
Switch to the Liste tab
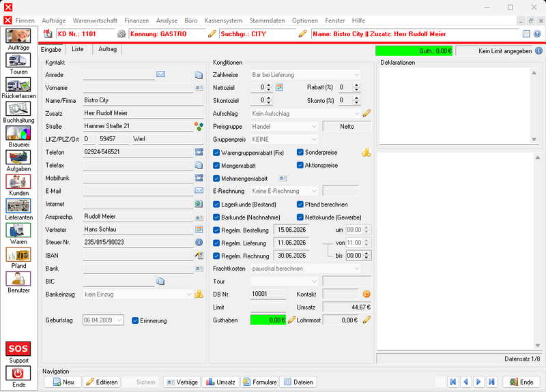tap(77, 49)
